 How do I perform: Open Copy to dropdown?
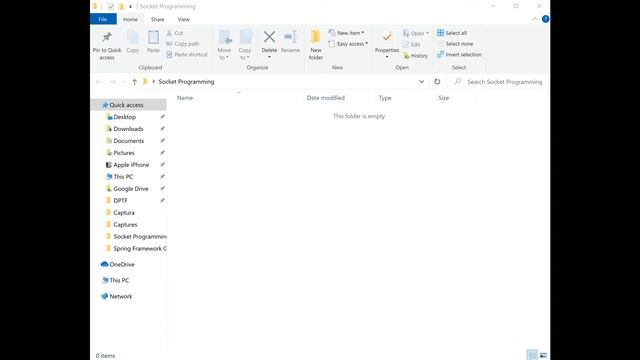coord(245,45)
